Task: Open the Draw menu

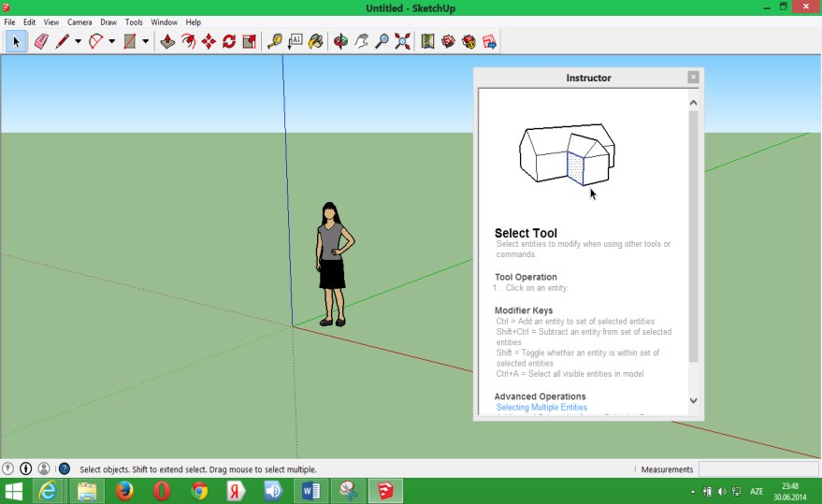Action: (108, 22)
